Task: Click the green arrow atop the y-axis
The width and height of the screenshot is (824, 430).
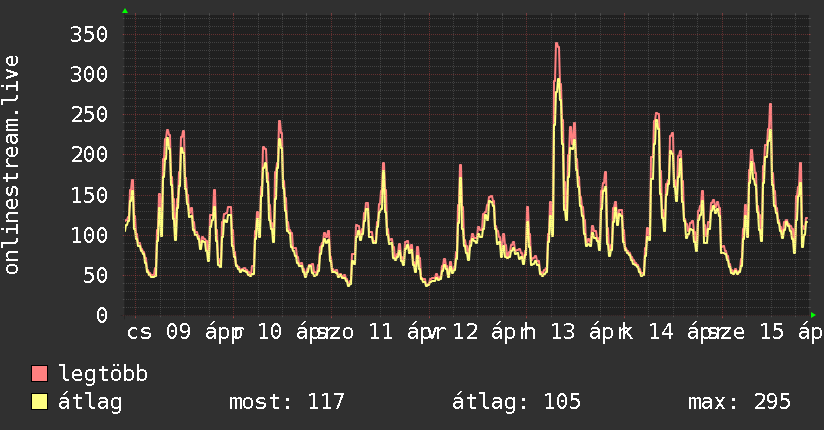Action: [x=125, y=11]
